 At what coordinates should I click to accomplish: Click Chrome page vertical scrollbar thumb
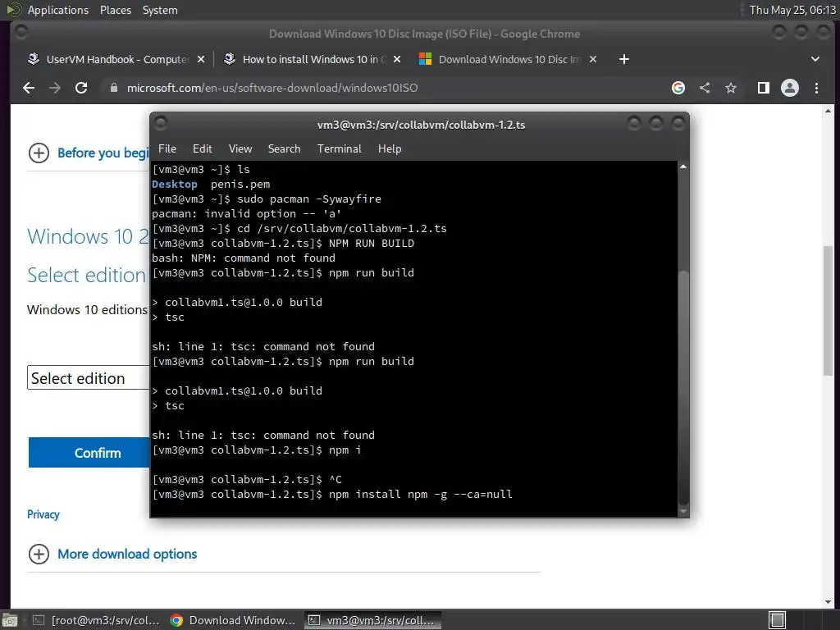pos(829,310)
